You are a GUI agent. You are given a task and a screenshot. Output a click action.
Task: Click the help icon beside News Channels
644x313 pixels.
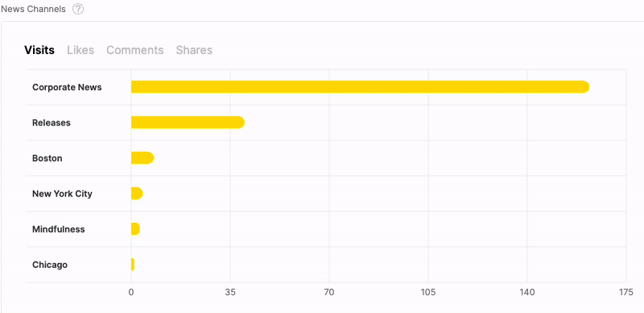coord(78,9)
